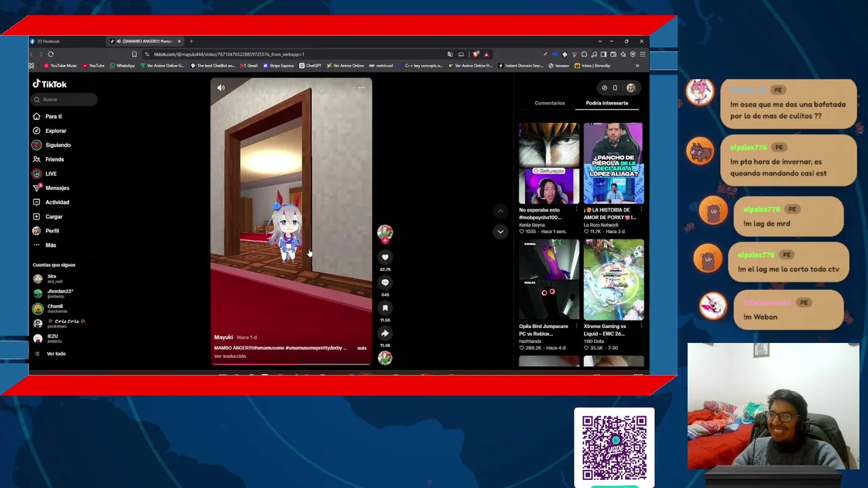Screen dimensions: 868x488
Task: Open ChatGPT bookmark
Action: pos(311,66)
